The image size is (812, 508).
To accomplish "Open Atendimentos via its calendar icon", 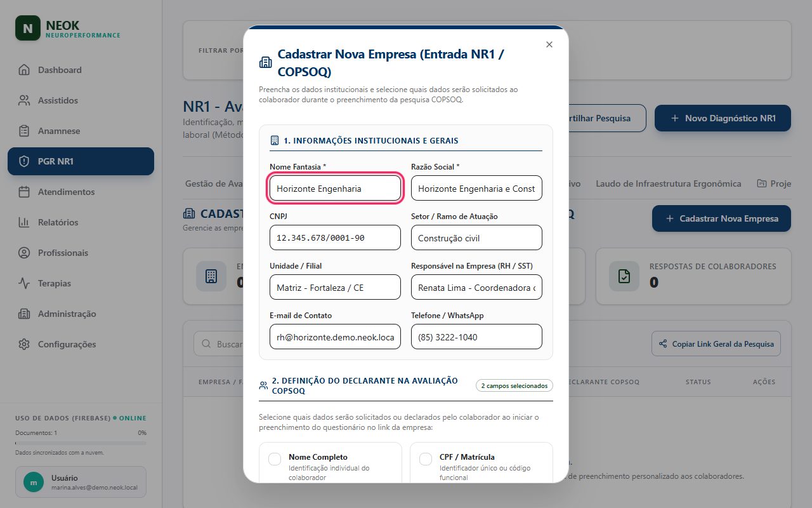I will point(24,192).
